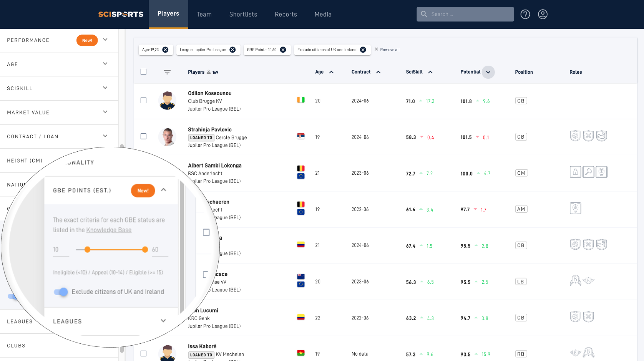
Task: Open the Knowledge Base link
Action: click(109, 230)
